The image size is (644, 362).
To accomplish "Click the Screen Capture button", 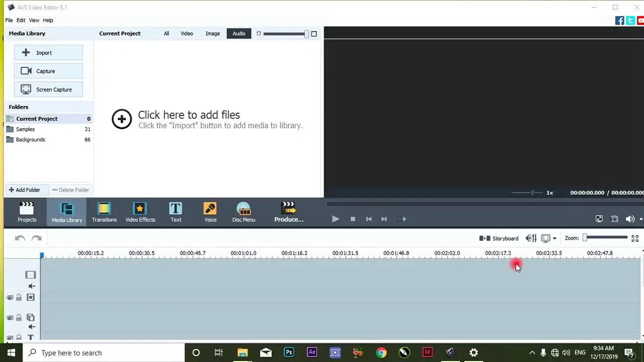I will pyautogui.click(x=48, y=89).
